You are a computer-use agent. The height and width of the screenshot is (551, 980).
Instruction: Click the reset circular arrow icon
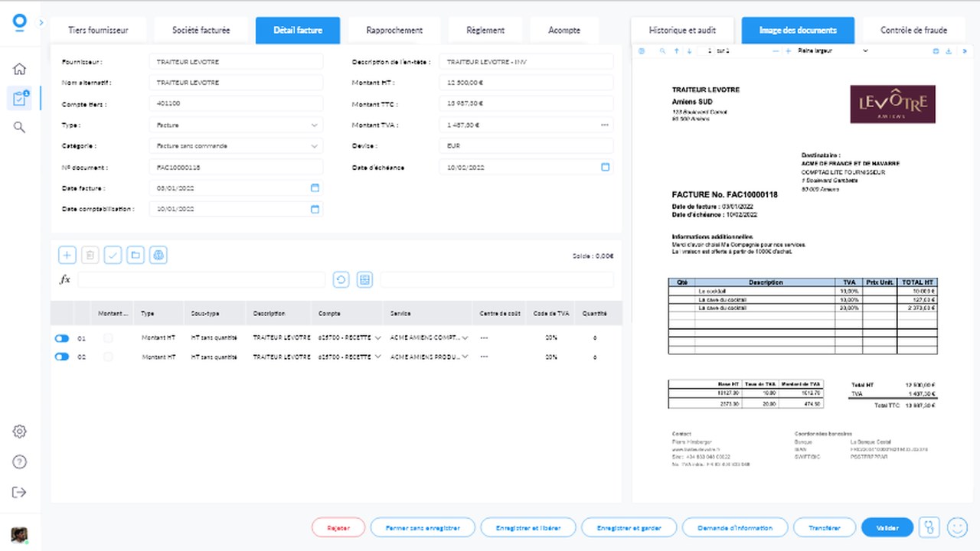[x=341, y=279]
